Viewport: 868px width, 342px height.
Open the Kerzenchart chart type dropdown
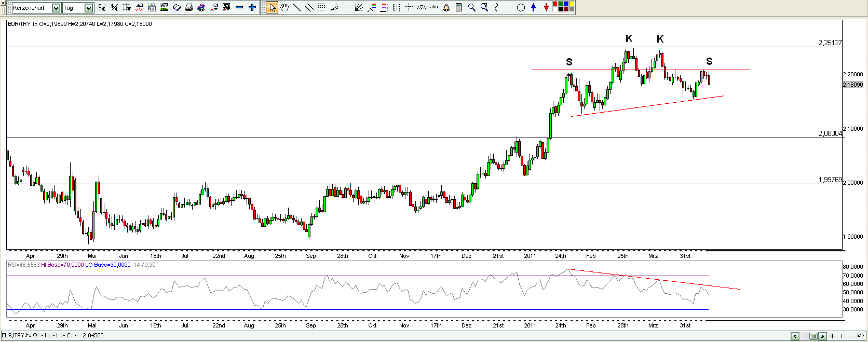[x=56, y=8]
